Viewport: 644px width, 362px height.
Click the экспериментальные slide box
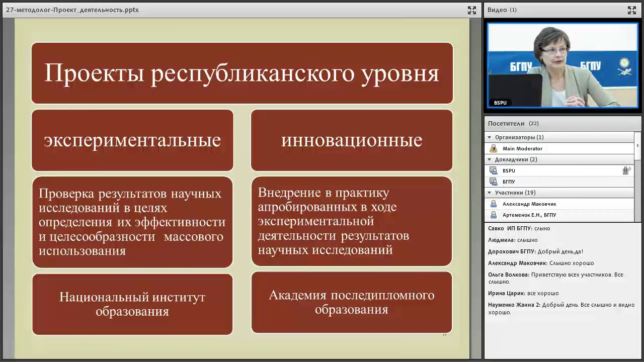132,140
